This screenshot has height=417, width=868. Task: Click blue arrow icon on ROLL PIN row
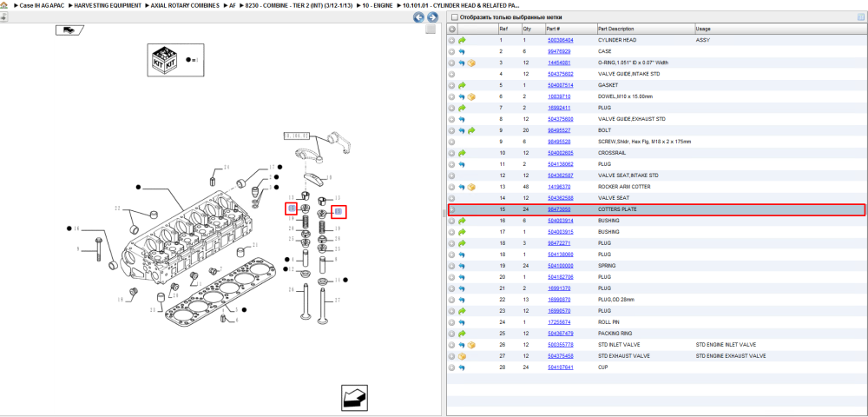[x=463, y=321]
